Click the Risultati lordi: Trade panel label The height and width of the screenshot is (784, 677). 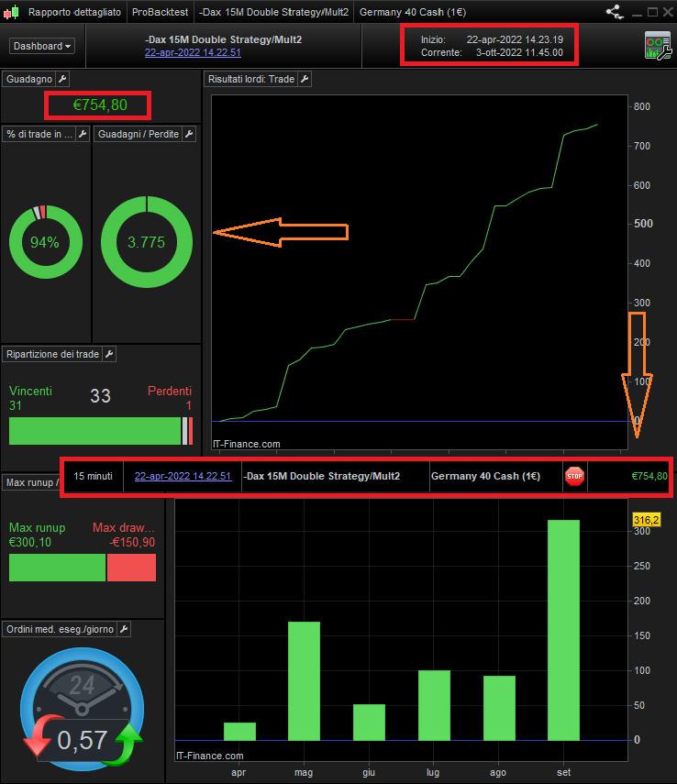tap(251, 79)
